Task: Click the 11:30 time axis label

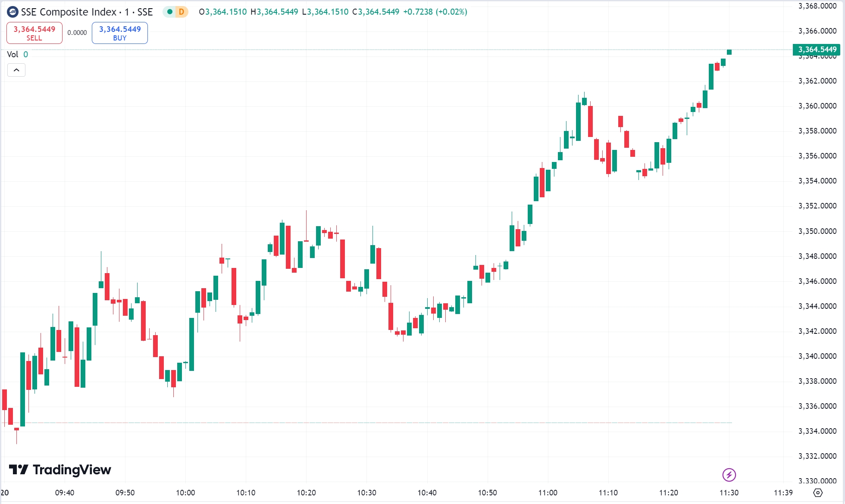Action: [x=729, y=492]
